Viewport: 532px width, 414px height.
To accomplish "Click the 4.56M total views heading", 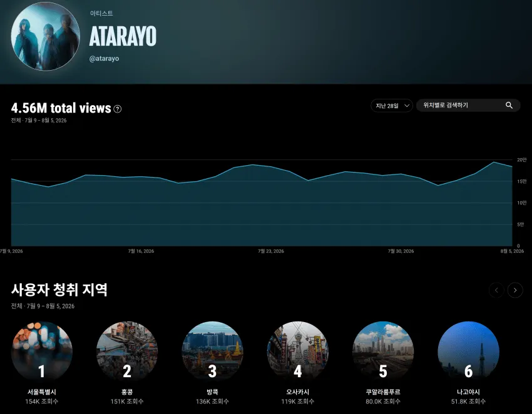I will point(61,108).
